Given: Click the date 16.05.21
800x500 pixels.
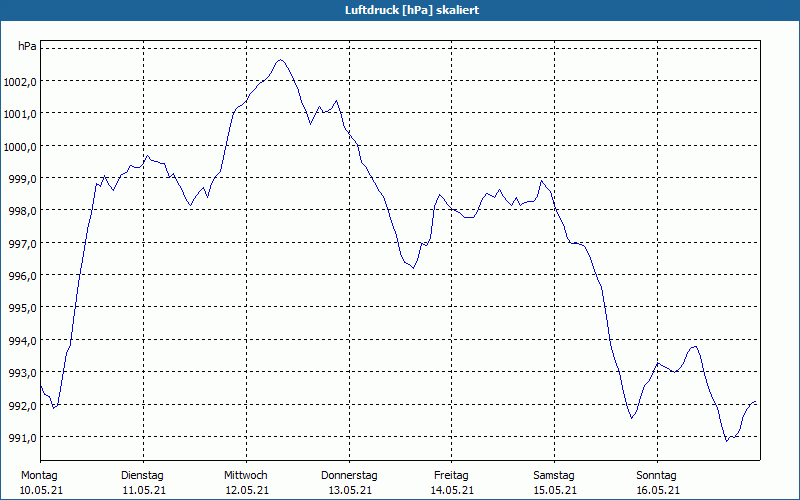Looking at the screenshot, I should (x=658, y=491).
